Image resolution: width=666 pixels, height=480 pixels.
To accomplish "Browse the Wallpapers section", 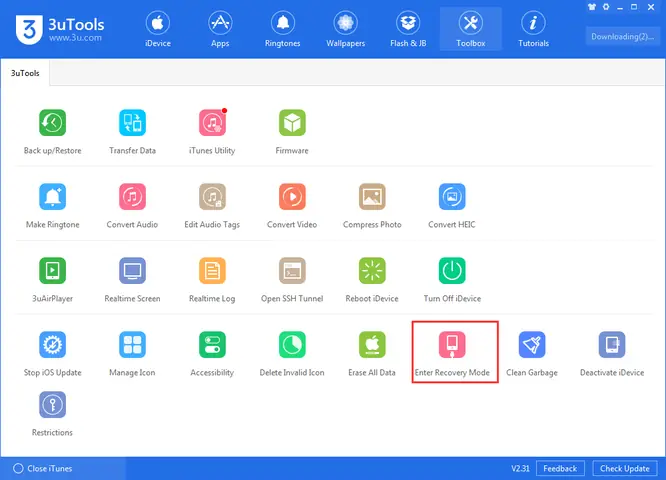I will [345, 29].
